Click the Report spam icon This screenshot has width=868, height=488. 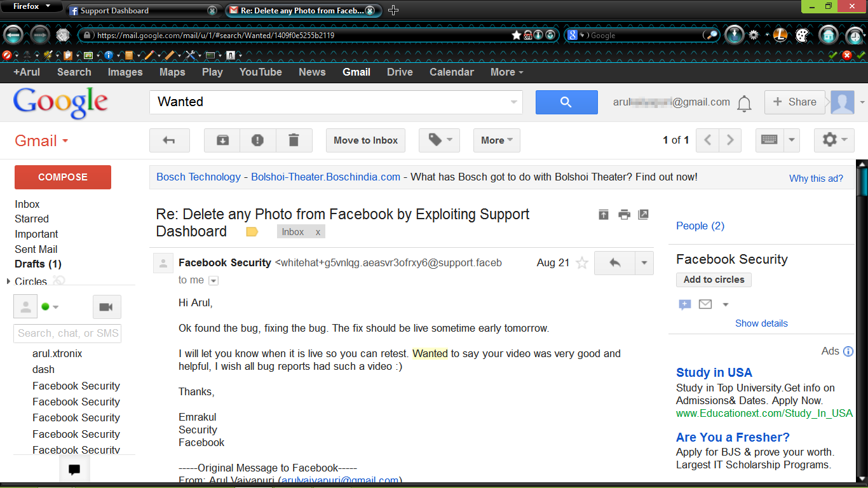click(257, 140)
